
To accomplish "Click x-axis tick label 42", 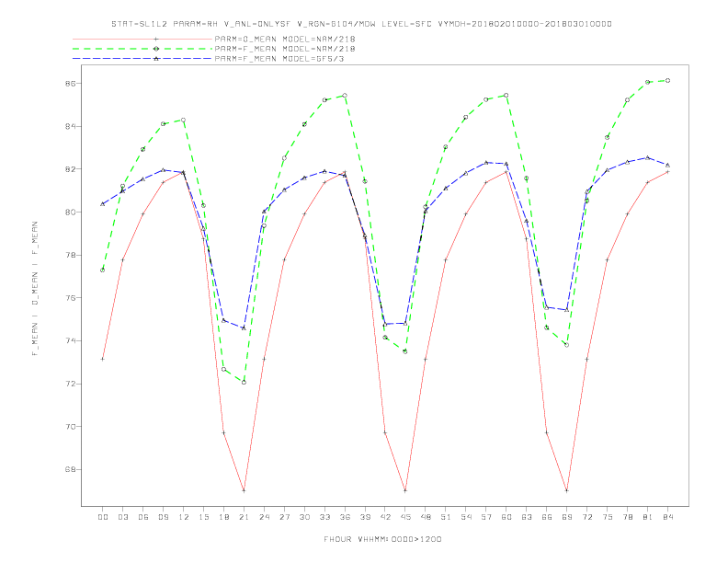I will coord(385,517).
